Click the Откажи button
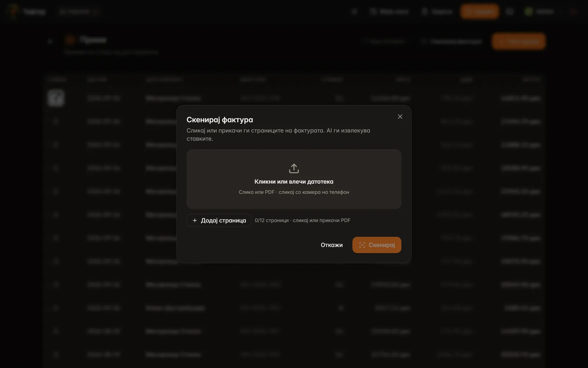This screenshot has height=368, width=588. pyautogui.click(x=331, y=245)
